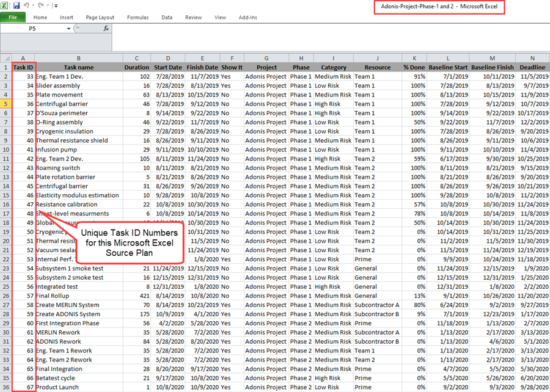The width and height of the screenshot is (550, 392).
Task: Select the Task ID header cell
Action: [x=23, y=67]
